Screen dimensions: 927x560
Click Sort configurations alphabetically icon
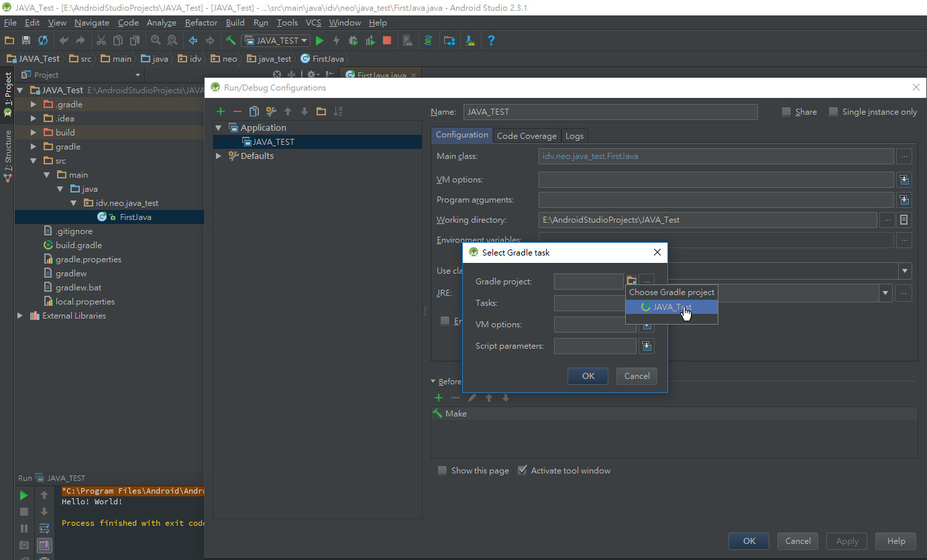click(x=338, y=111)
